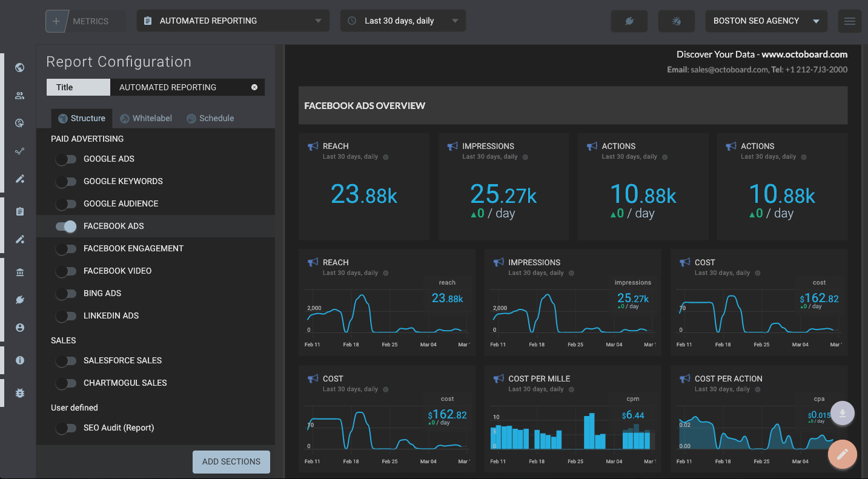Click the download floating button
Image resolution: width=868 pixels, height=479 pixels.
[x=842, y=414]
